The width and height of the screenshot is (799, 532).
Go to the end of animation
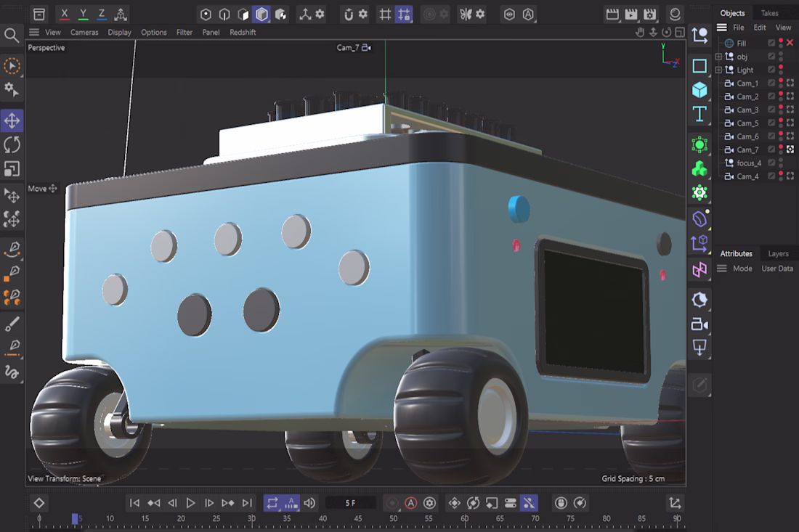click(247, 503)
